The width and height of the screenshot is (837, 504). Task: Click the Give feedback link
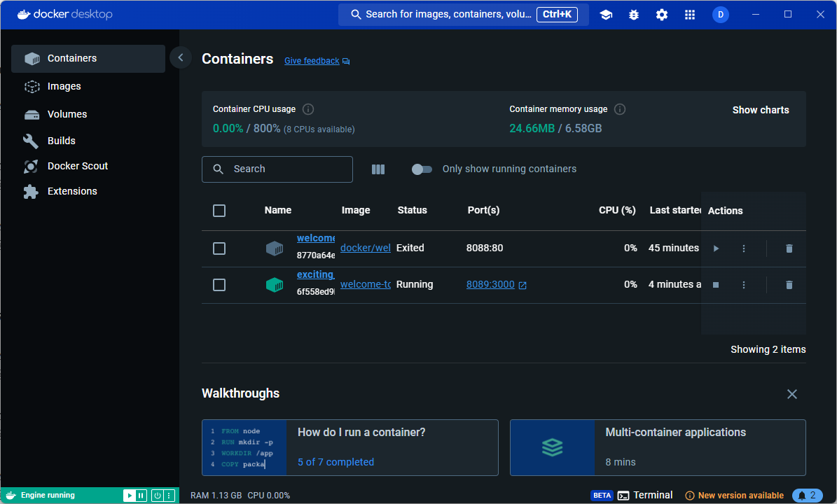click(x=317, y=61)
